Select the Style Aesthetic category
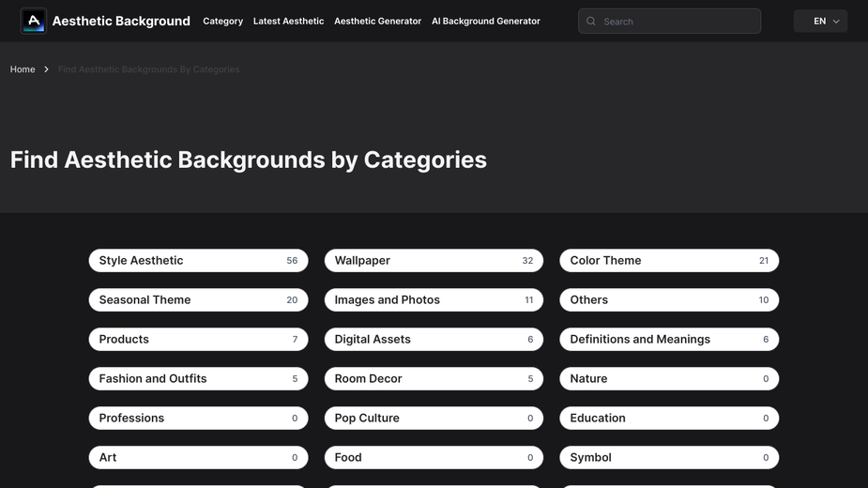 point(198,260)
